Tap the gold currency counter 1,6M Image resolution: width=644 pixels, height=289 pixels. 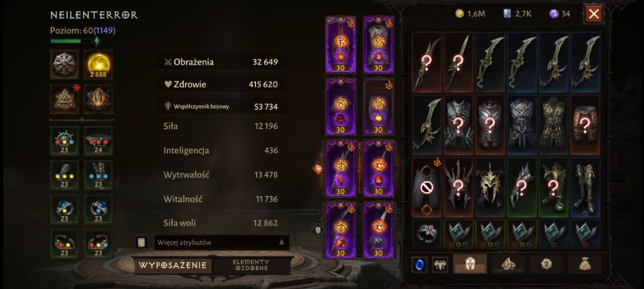tap(470, 14)
